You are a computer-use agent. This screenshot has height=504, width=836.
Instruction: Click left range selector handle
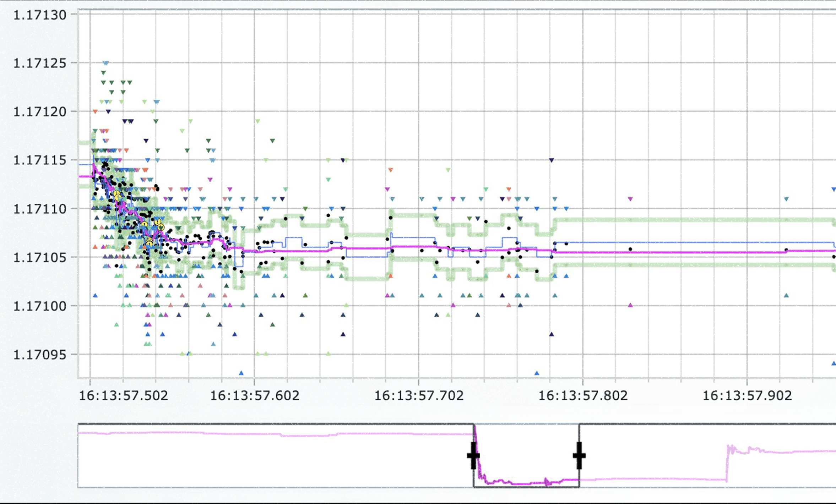point(473,455)
